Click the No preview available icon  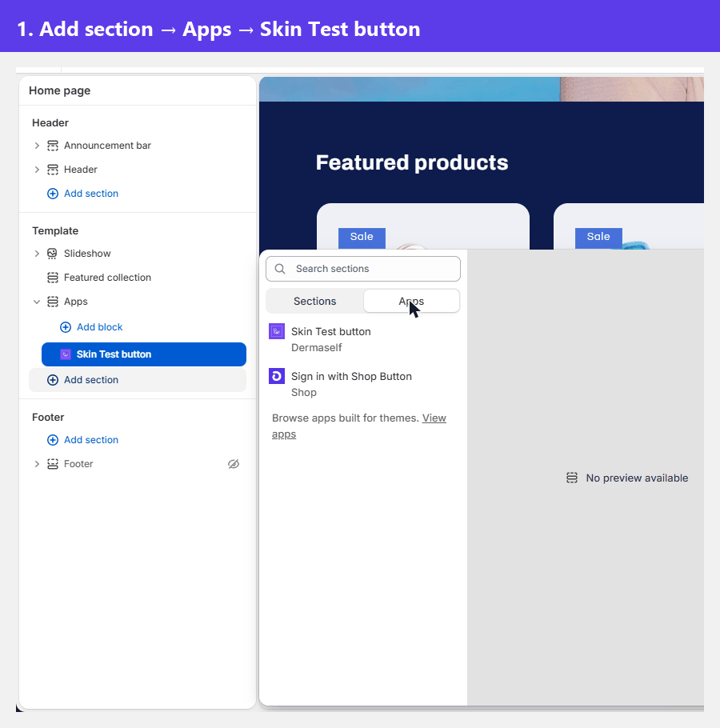[x=572, y=478]
